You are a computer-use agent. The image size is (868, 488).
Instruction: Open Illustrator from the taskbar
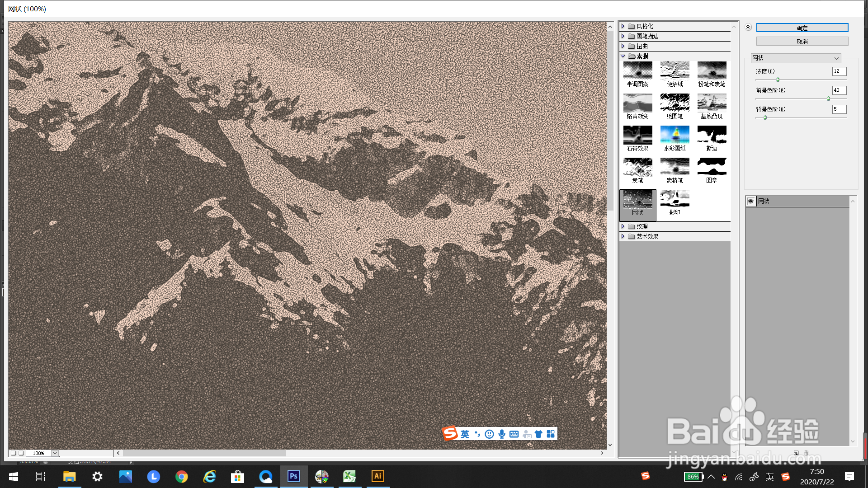coord(377,476)
